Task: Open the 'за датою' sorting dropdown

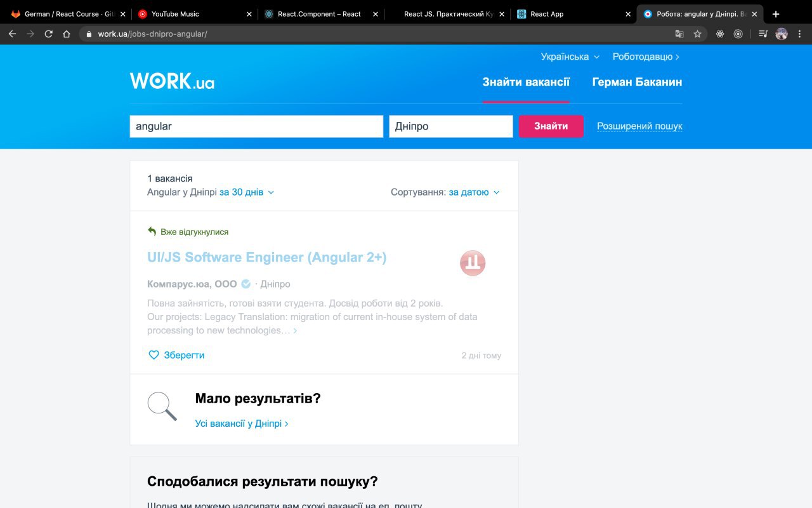Action: point(475,192)
